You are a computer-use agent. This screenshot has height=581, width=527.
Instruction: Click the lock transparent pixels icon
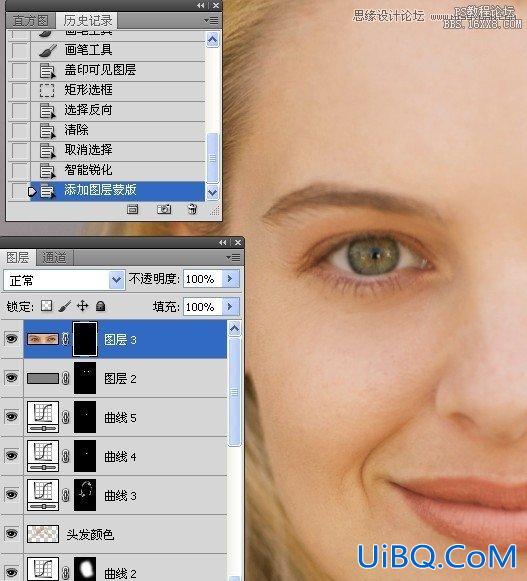tap(46, 306)
